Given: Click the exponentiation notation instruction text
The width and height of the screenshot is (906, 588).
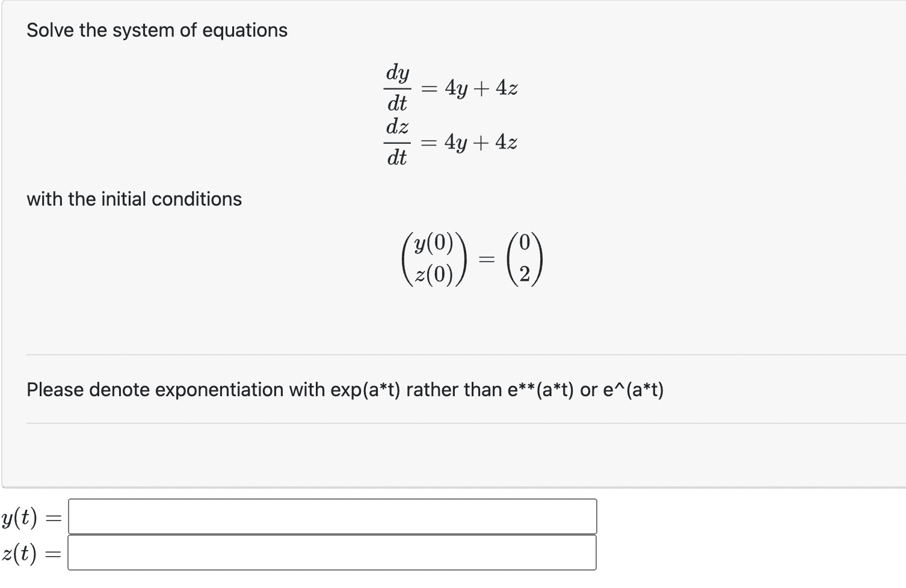Looking at the screenshot, I should tap(345, 390).
